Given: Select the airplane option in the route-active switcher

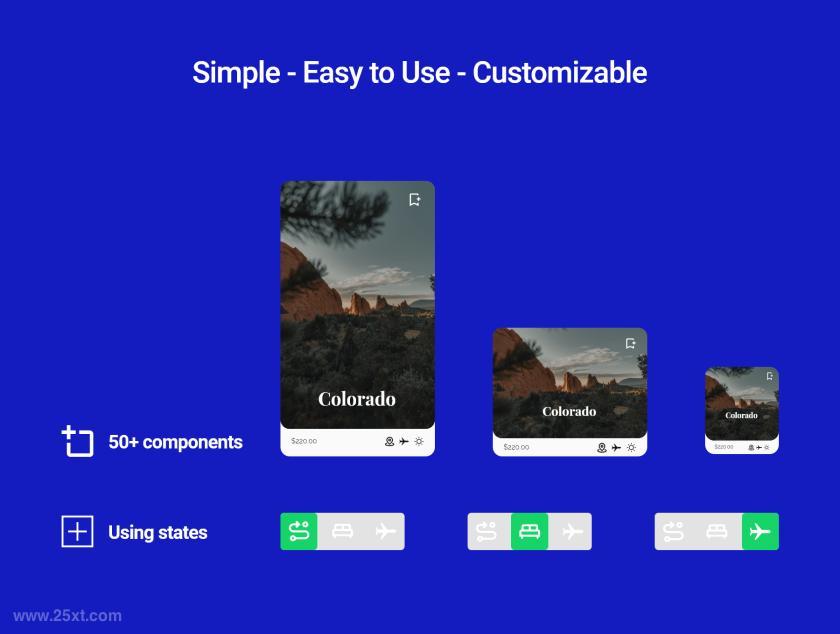Looking at the screenshot, I should click(386, 532).
